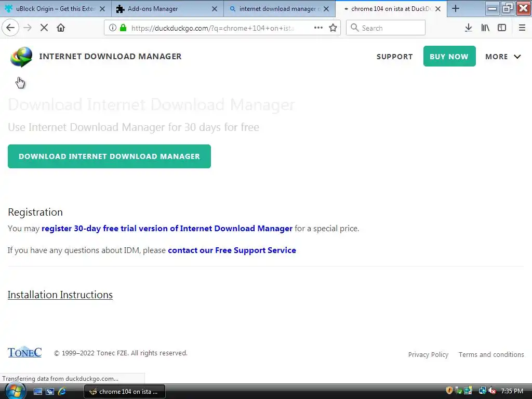Open the Privacy Policy link
Image resolution: width=532 pixels, height=399 pixels.
(428, 354)
